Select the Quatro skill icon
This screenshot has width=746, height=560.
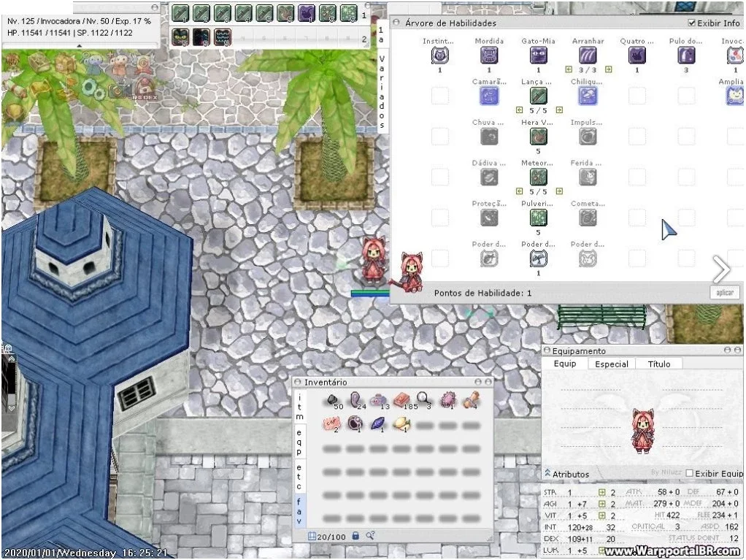point(637,55)
